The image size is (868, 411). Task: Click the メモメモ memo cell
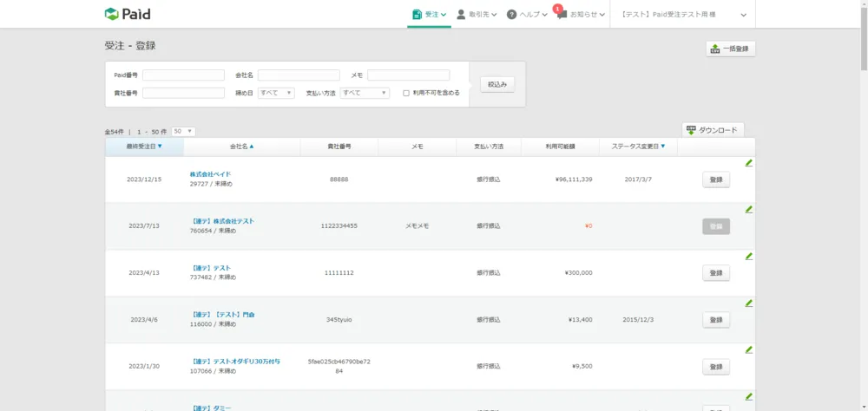click(417, 226)
